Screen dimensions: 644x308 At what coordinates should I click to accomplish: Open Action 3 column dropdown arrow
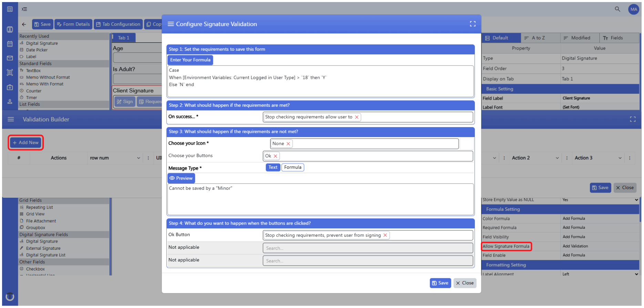(620, 158)
